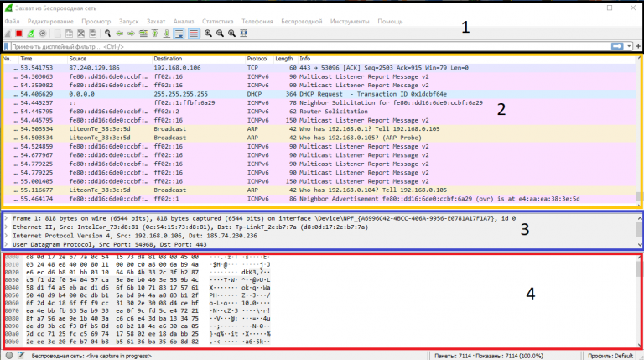This screenshot has height=360, width=644.
Task: Reset text to normal size
Action: coord(231,34)
